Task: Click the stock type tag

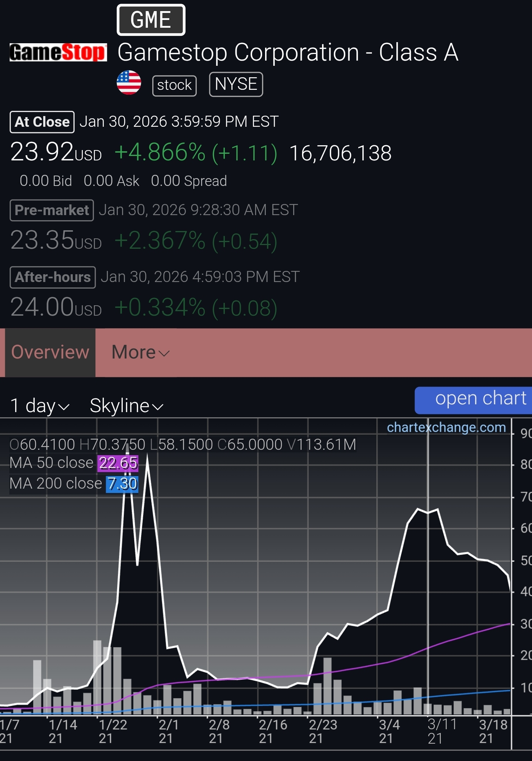Action: pos(174,85)
